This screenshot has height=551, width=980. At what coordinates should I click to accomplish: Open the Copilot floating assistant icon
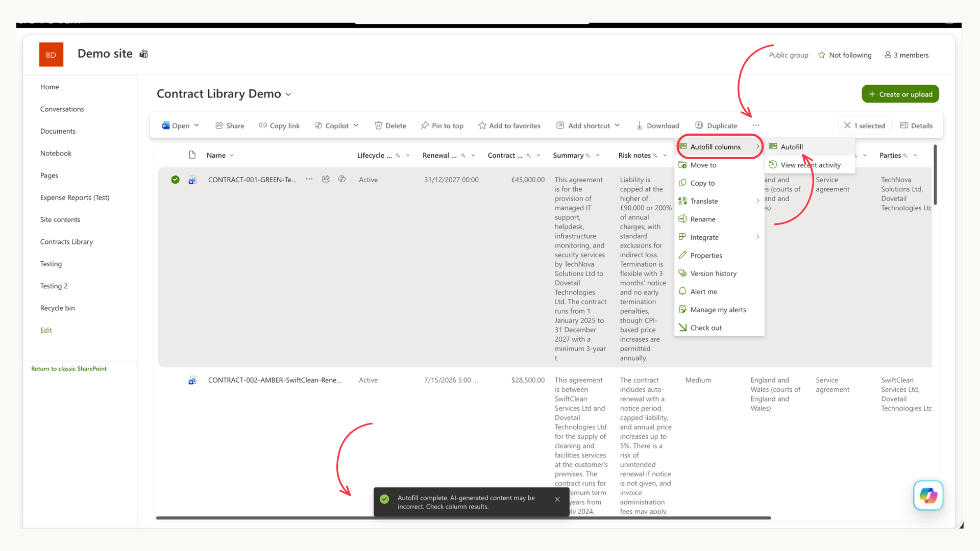(928, 495)
